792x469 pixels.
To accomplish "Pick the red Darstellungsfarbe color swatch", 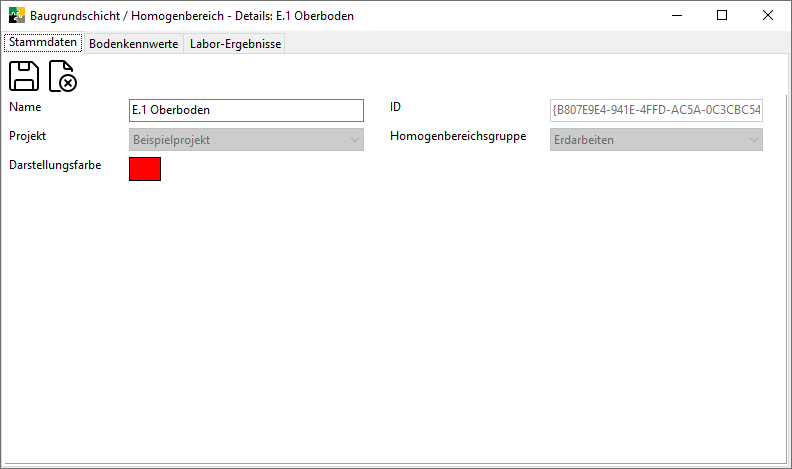I will click(145, 169).
